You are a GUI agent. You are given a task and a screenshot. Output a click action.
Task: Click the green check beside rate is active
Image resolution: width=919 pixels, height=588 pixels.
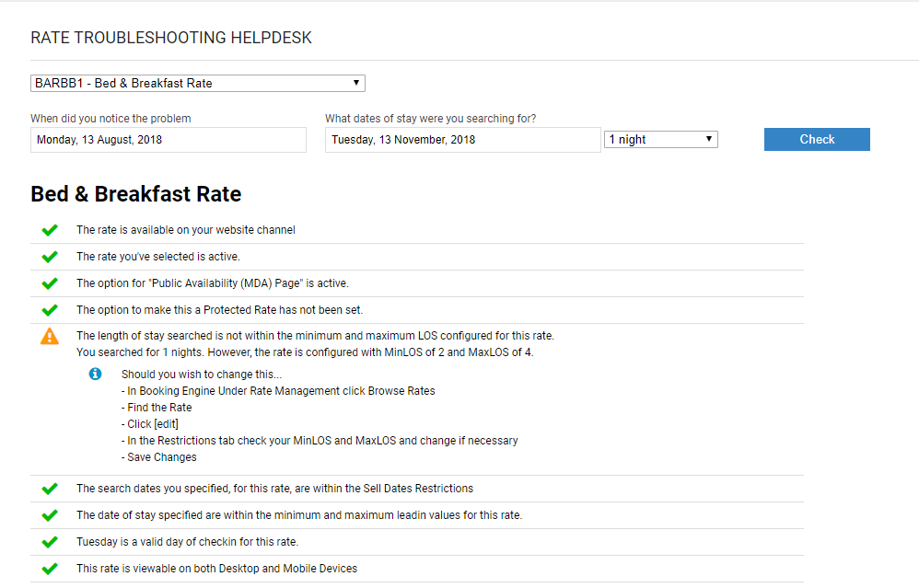50,257
